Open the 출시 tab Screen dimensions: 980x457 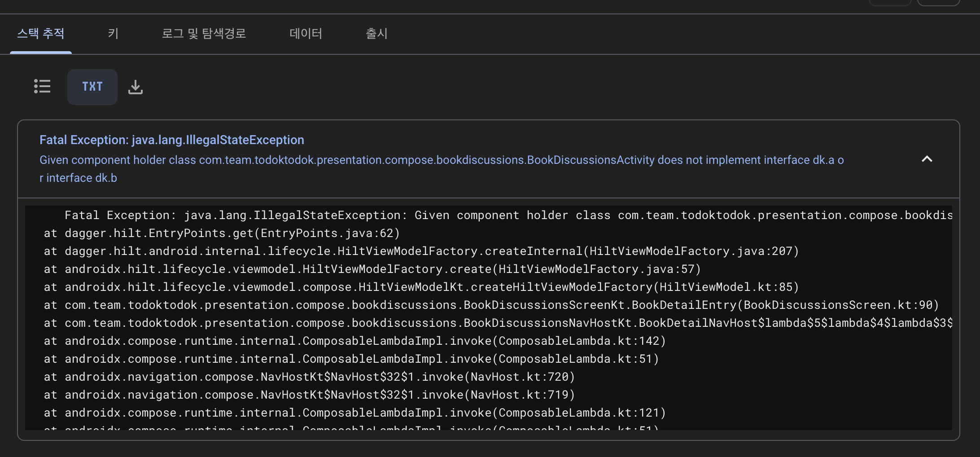click(376, 34)
